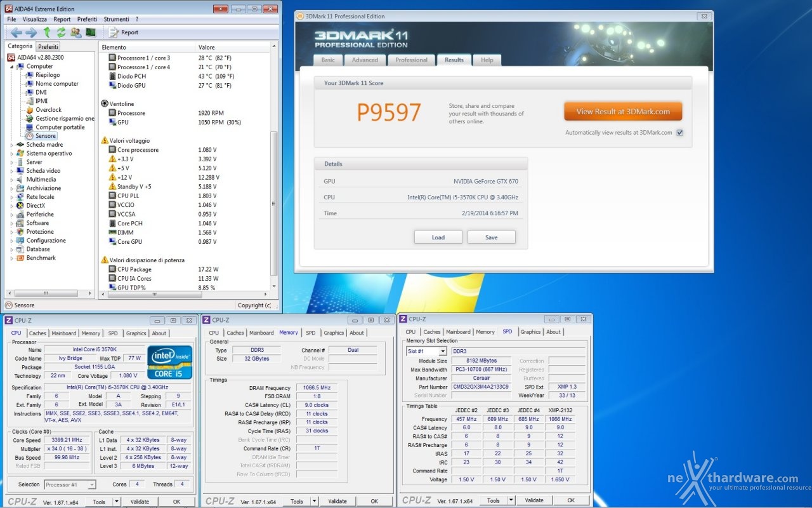Image resolution: width=812 pixels, height=508 pixels.
Task: Click View Result at 3DMark.com button
Action: 623,111
